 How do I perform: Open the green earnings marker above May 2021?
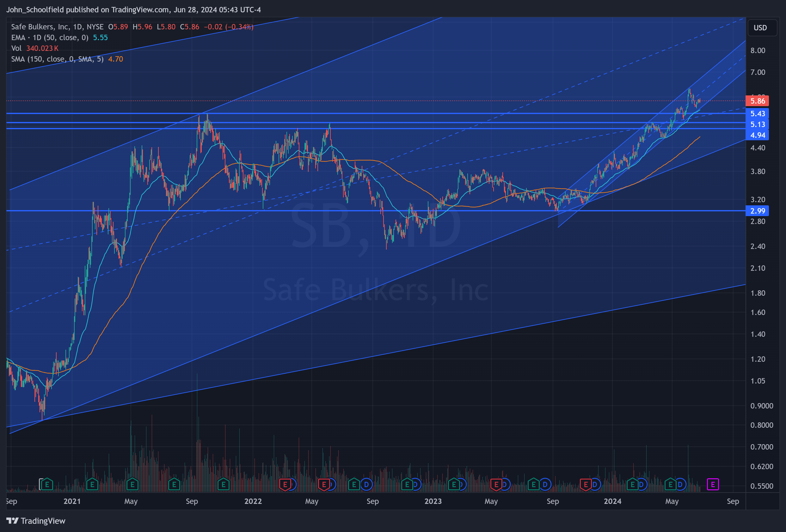(132, 485)
